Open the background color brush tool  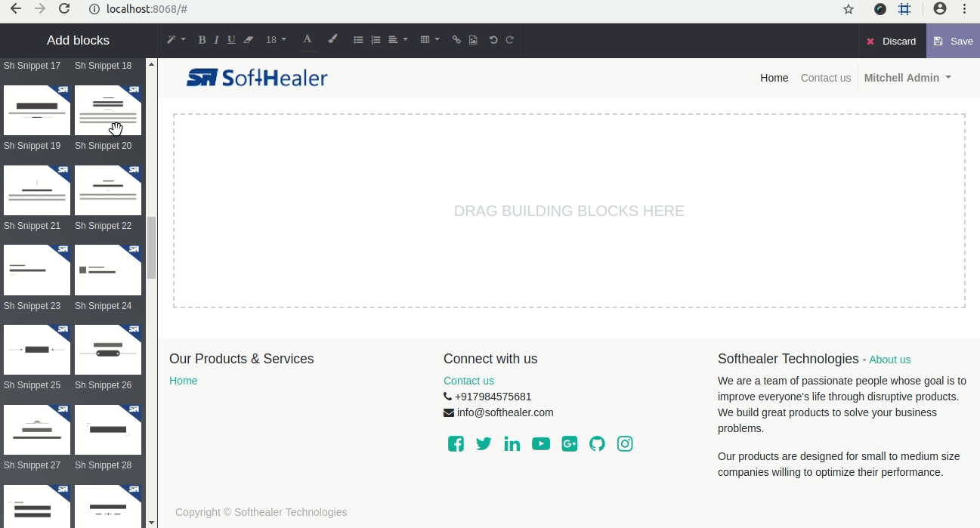click(x=332, y=39)
